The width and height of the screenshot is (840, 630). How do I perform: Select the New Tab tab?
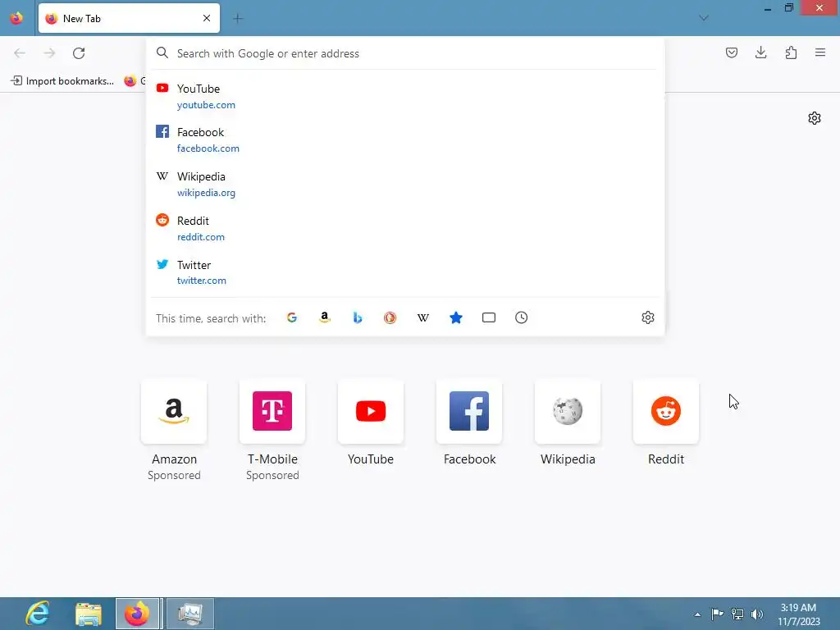coord(129,18)
